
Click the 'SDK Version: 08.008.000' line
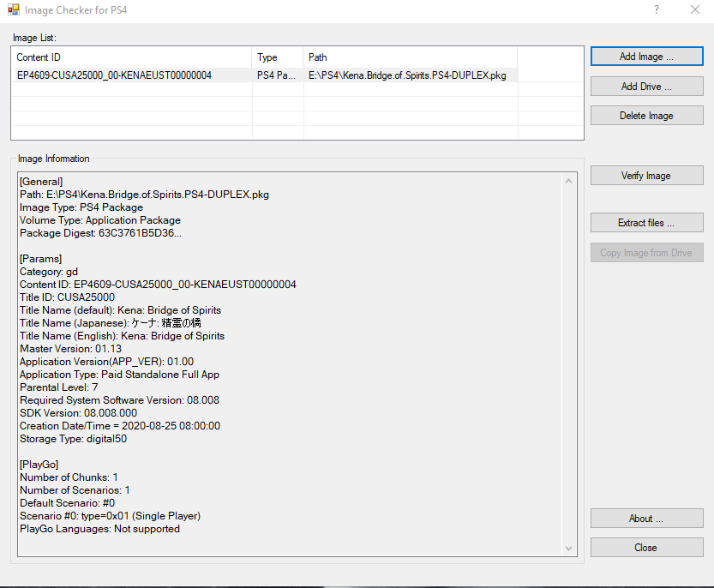[78, 412]
